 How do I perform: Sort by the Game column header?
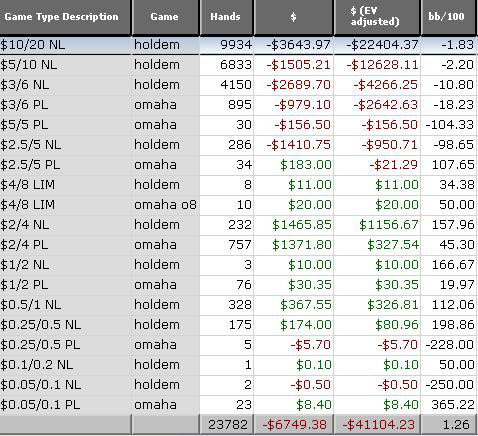click(x=166, y=17)
